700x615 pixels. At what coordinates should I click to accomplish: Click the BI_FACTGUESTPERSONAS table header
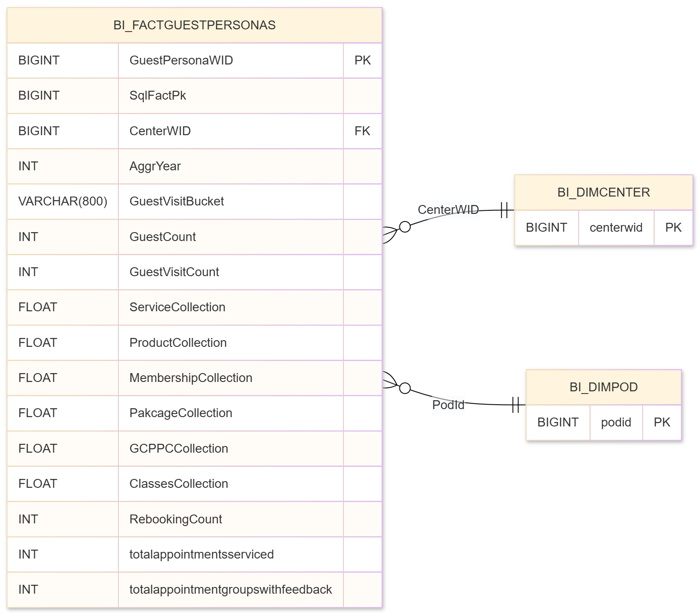tap(194, 25)
